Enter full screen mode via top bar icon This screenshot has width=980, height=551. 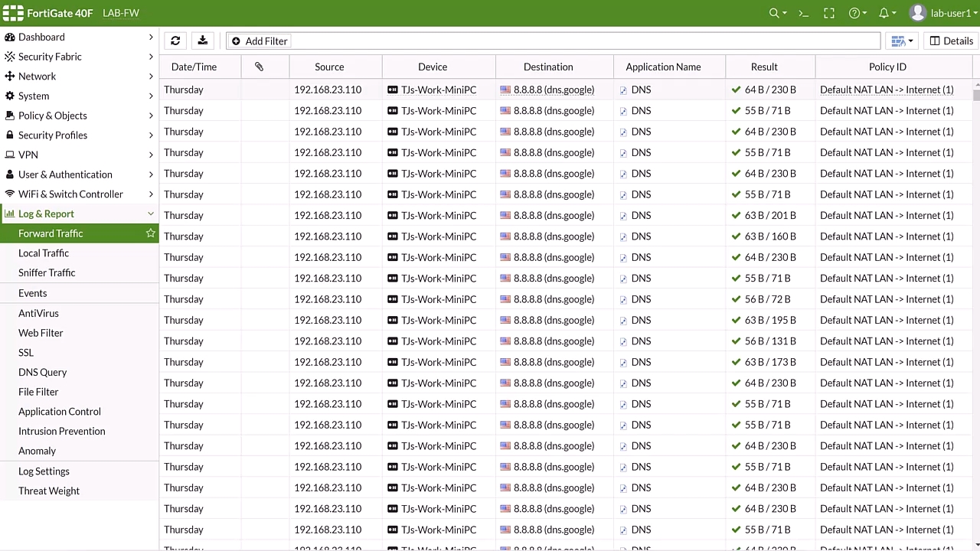click(x=828, y=13)
